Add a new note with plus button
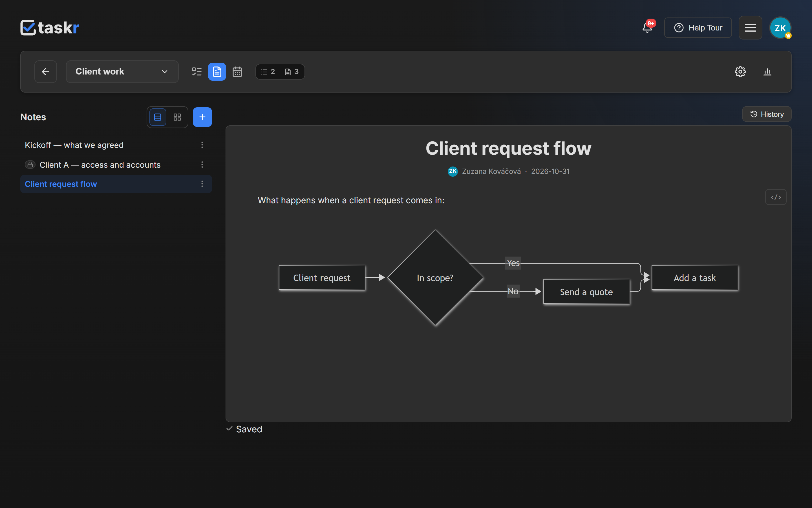 (202, 117)
